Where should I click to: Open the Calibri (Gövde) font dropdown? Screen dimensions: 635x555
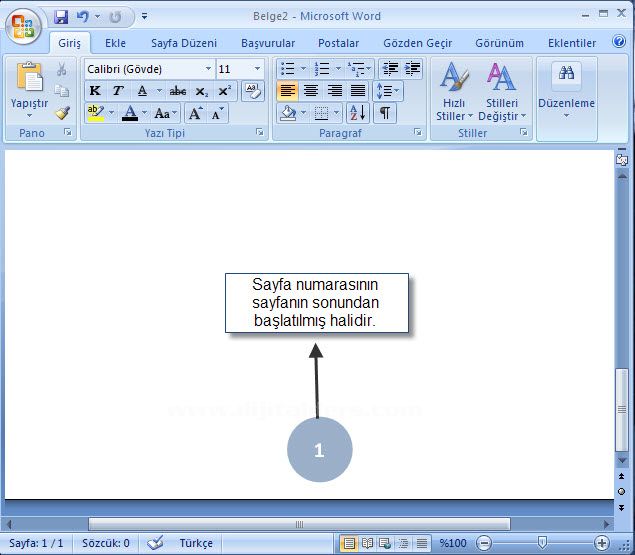[208, 69]
